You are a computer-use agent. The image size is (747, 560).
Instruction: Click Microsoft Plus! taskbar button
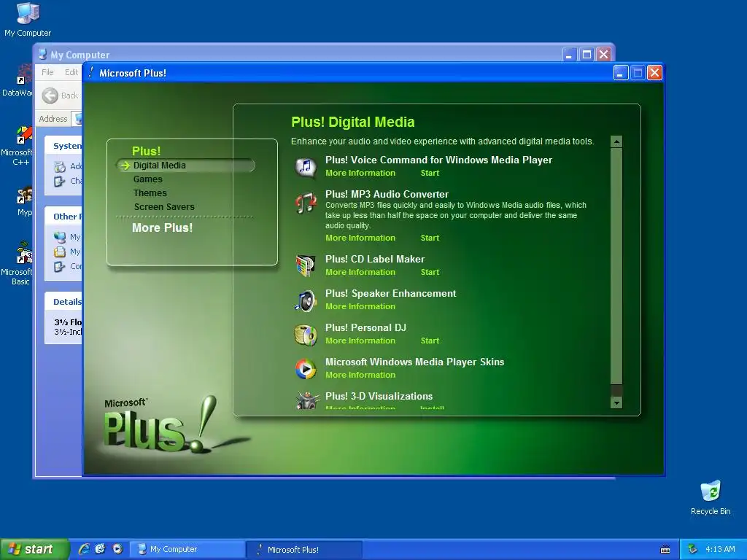pos(304,549)
